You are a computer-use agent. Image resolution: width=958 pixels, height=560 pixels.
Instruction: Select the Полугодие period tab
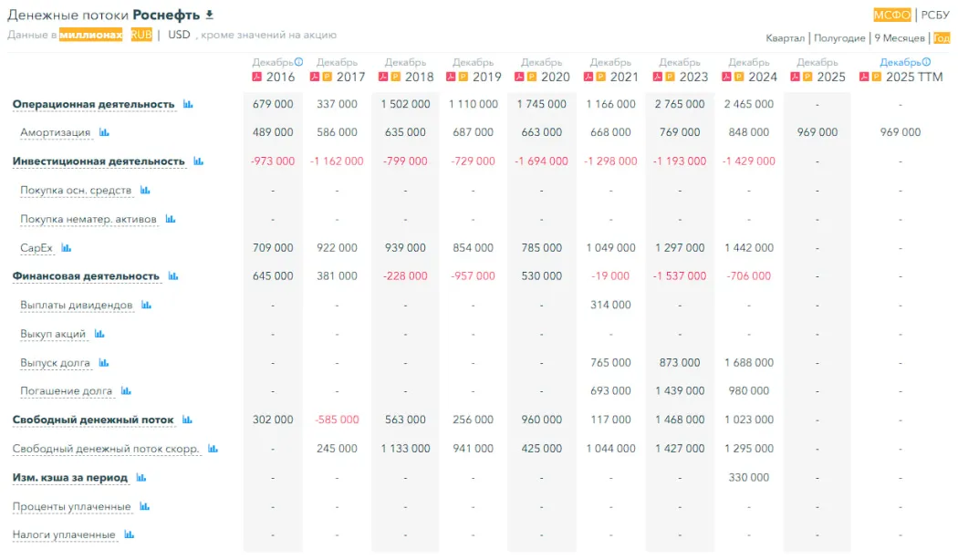(839, 38)
